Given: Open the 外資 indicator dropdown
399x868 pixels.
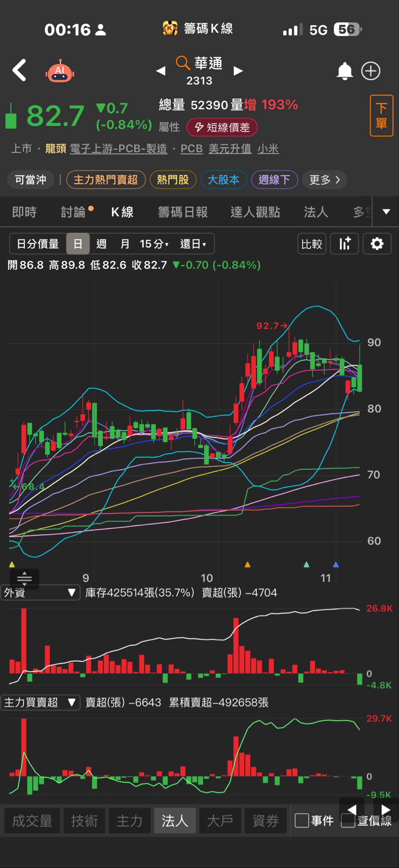Looking at the screenshot, I should coord(40,592).
